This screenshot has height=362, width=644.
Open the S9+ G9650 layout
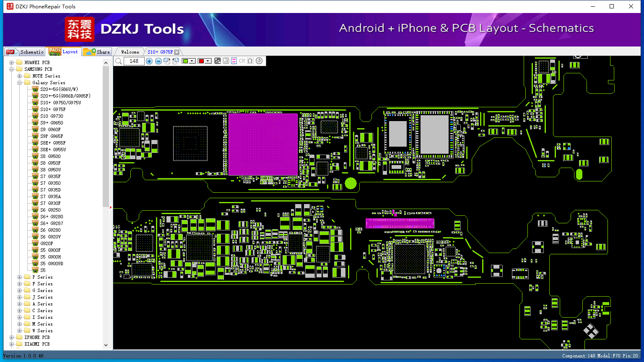pyautogui.click(x=52, y=123)
